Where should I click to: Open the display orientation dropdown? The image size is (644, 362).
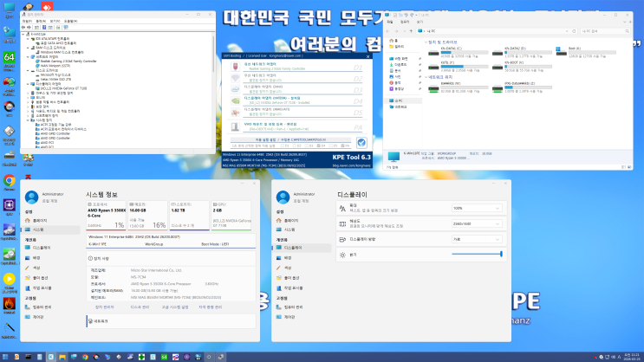point(477,239)
